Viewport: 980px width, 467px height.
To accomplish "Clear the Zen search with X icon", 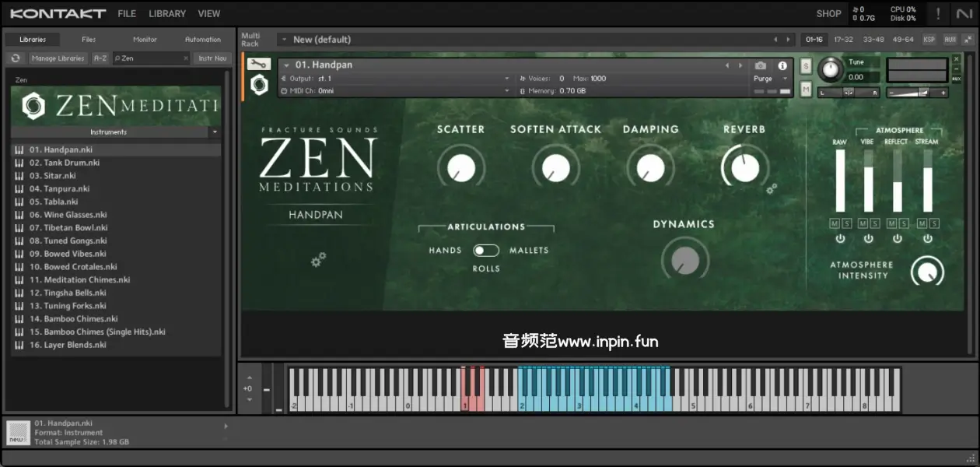I will 186,58.
